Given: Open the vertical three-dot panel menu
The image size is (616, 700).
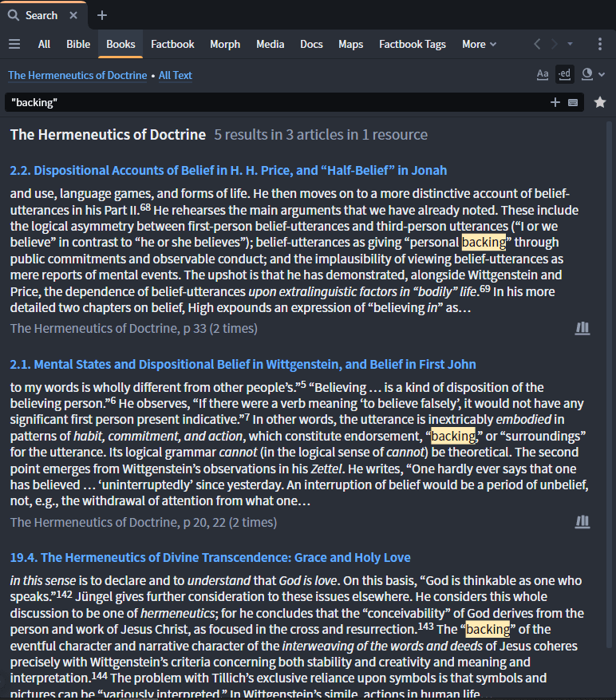Looking at the screenshot, I should click(599, 44).
